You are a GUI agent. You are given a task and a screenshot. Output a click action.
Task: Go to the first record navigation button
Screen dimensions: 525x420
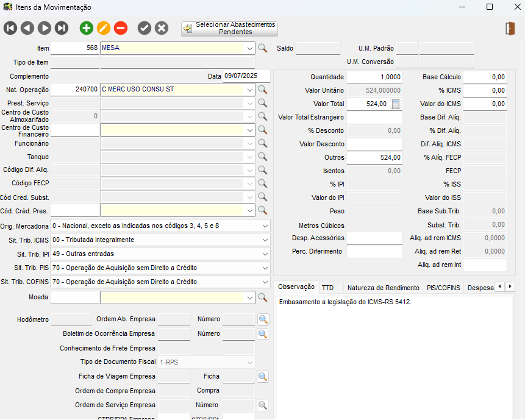pyautogui.click(x=10, y=27)
